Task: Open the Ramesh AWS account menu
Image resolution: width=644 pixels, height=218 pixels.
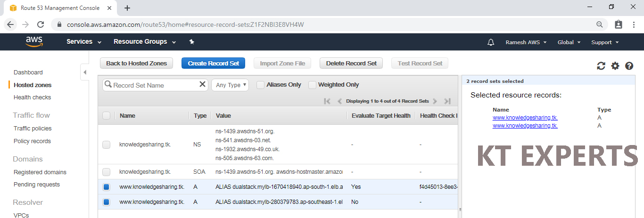Action: 526,42
